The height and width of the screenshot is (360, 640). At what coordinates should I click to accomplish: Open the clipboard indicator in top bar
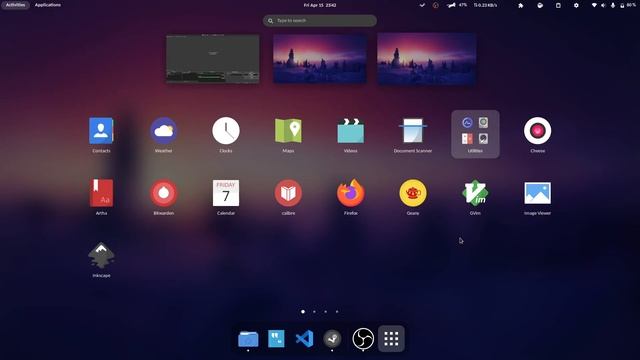tap(558, 5)
